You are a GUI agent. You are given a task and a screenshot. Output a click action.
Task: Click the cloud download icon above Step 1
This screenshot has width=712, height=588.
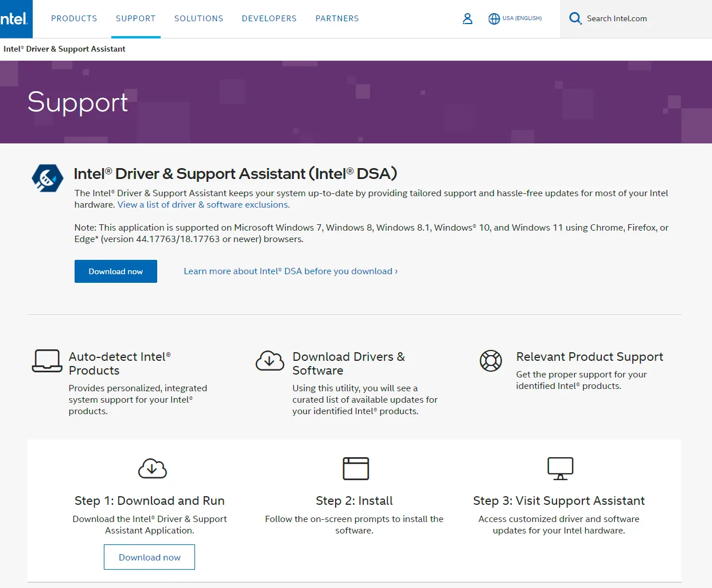[153, 469]
